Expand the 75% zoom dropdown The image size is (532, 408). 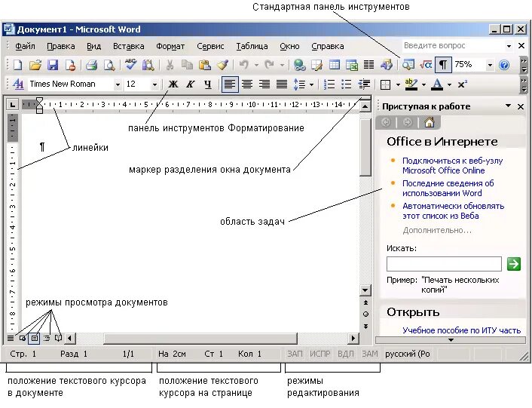tap(490, 65)
